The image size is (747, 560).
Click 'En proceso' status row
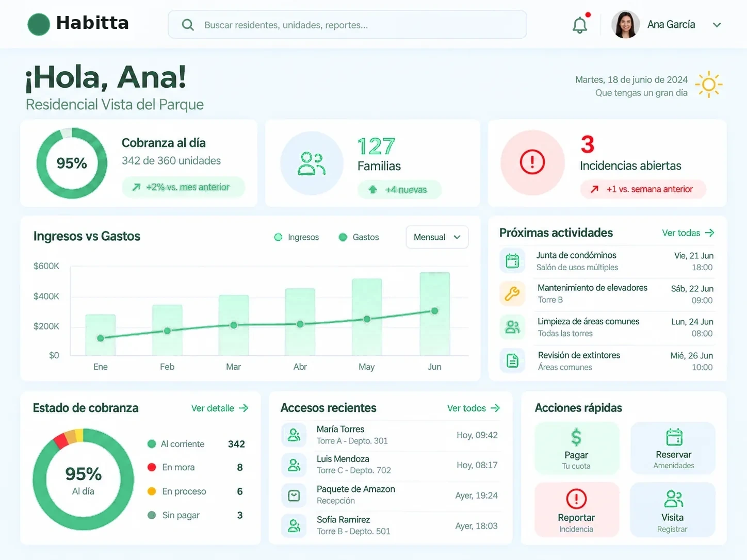[196, 491]
